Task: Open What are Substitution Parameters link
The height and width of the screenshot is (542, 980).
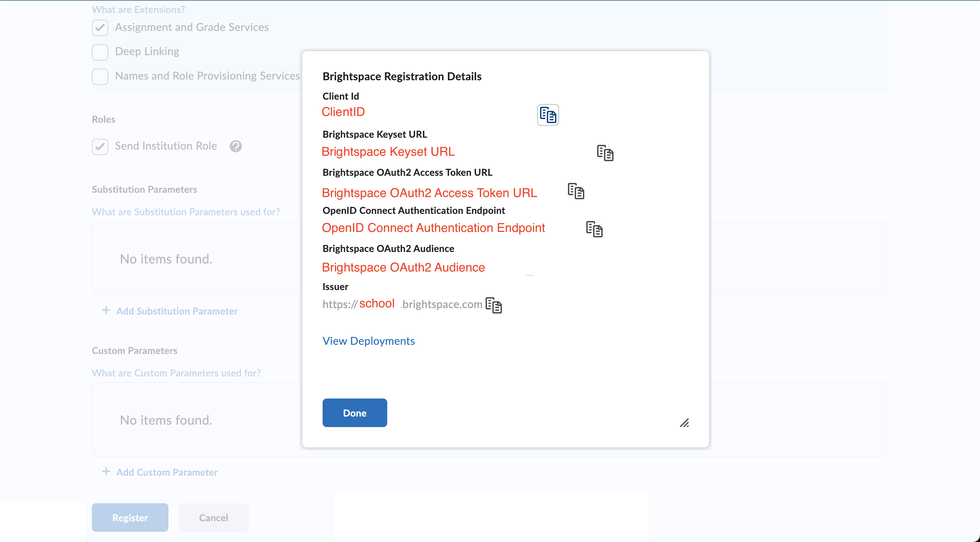Action: [x=186, y=212]
